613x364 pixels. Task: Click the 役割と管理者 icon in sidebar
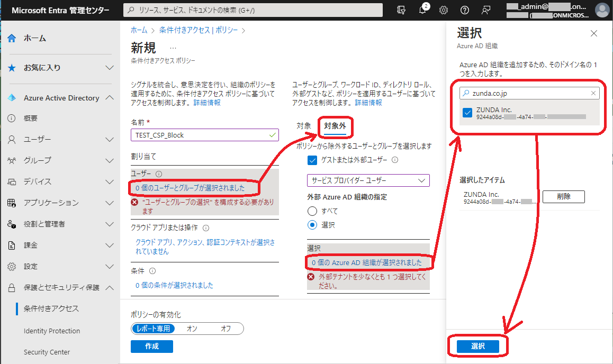[x=12, y=224]
